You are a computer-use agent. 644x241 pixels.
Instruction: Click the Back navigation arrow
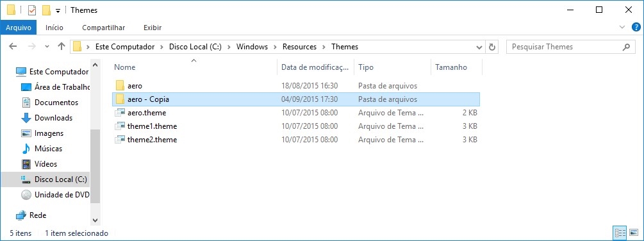[13, 46]
